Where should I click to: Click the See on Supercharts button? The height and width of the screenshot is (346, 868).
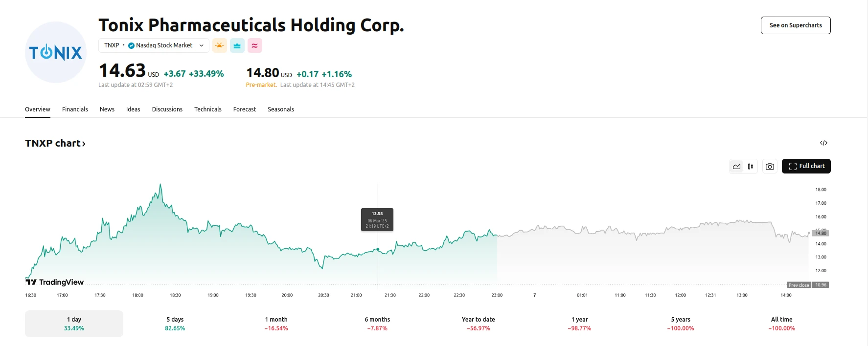[796, 25]
